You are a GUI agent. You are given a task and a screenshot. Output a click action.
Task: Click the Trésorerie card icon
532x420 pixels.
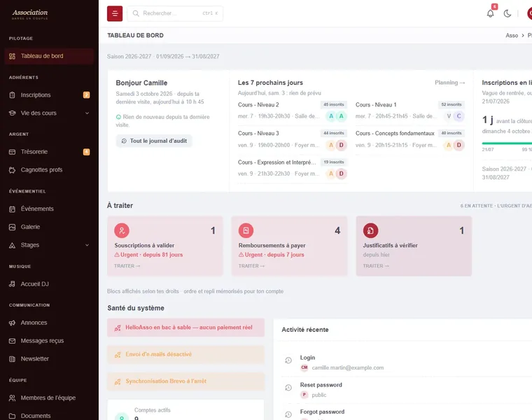tap(12, 152)
